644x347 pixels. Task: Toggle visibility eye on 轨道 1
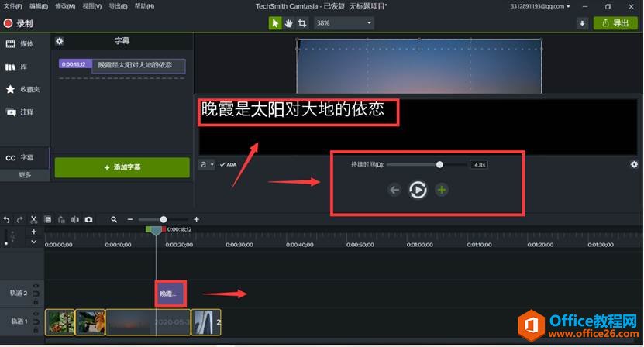(36, 314)
